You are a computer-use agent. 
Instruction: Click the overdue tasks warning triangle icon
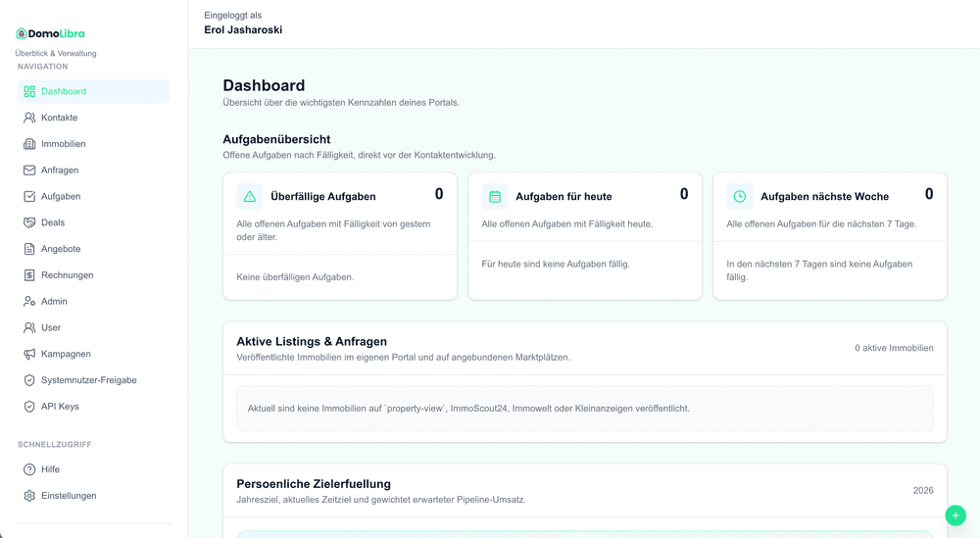250,197
